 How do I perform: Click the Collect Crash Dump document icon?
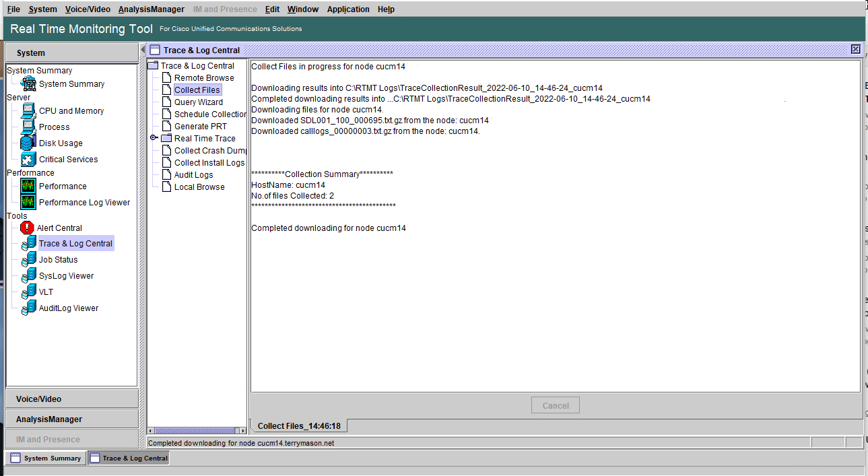click(168, 151)
